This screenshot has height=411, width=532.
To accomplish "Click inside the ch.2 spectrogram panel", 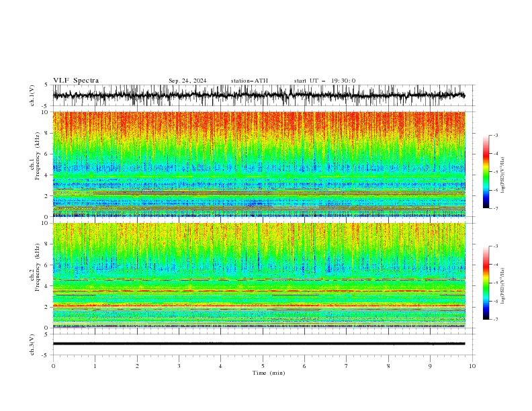I will point(259,275).
